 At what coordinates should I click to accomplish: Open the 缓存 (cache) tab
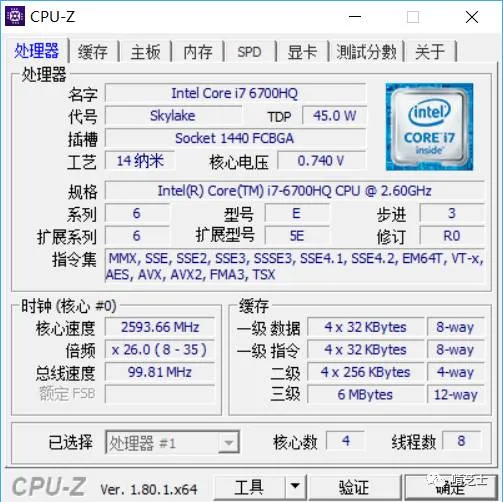tap(93, 52)
